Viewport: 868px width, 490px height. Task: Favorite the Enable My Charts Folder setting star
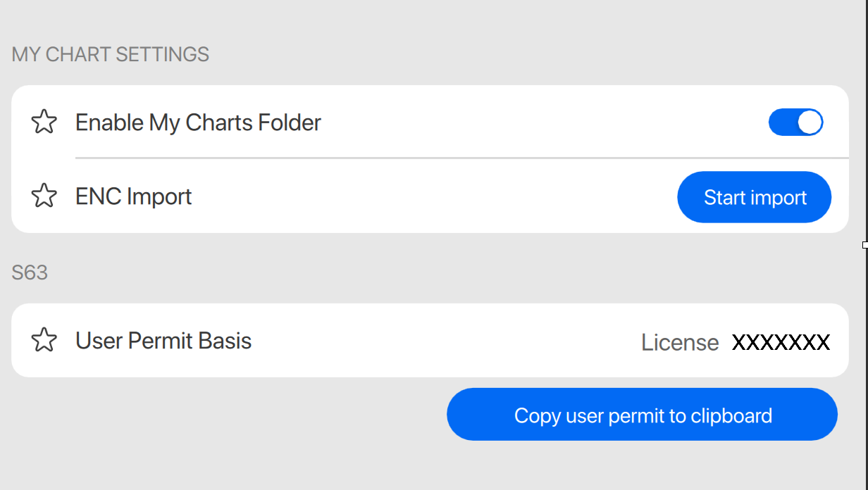tap(44, 122)
